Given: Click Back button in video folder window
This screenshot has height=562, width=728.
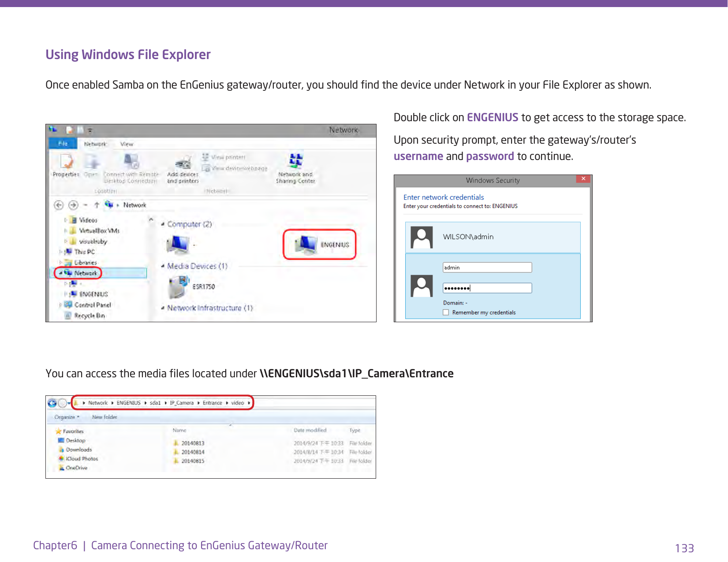Looking at the screenshot, I should (52, 403).
